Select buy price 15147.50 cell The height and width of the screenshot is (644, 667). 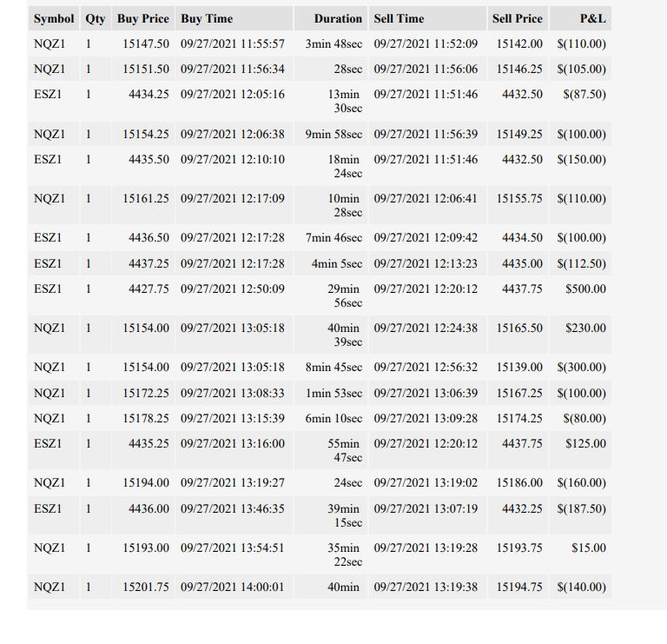click(143, 43)
